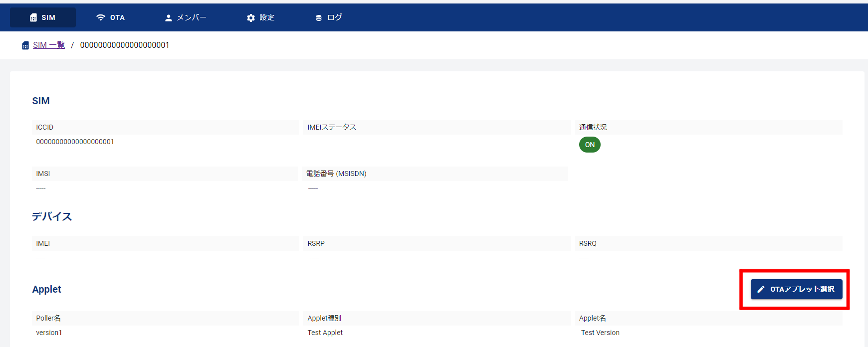Click the 電話番号 (MSISDN) label
The width and height of the screenshot is (868, 347).
[336, 173]
